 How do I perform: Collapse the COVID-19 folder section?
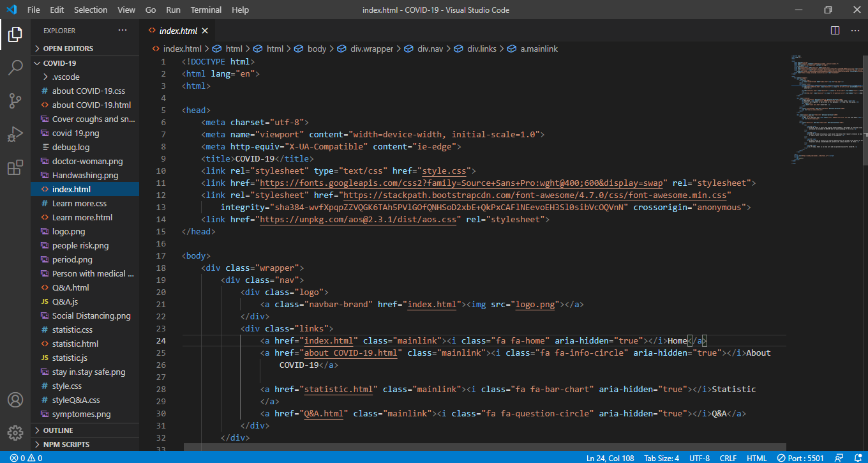[x=85, y=63]
